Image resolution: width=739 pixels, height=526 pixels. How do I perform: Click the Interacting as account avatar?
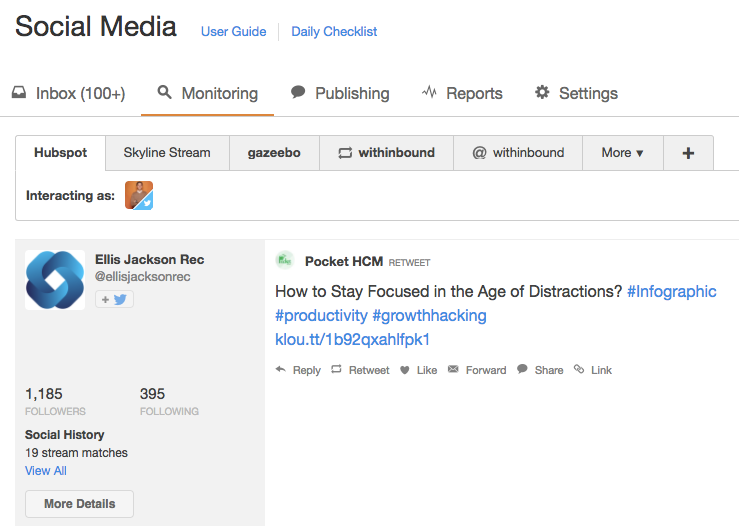click(139, 195)
